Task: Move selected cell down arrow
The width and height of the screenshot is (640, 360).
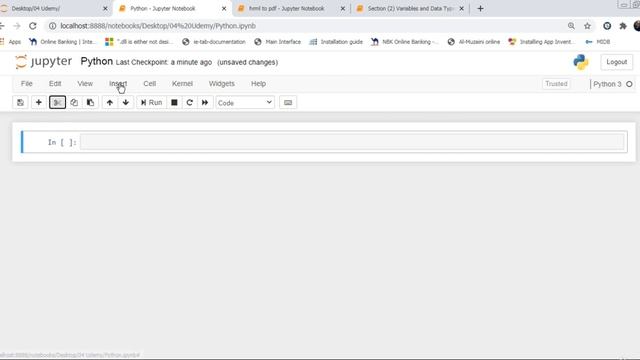Action: pos(125,102)
